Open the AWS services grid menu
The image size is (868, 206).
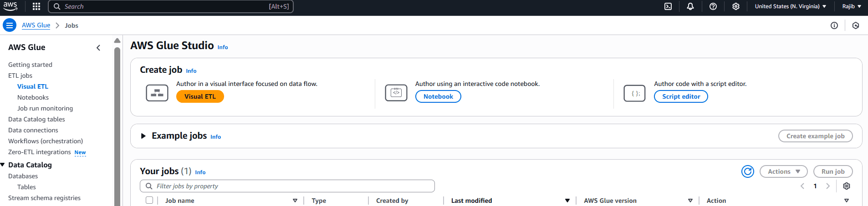click(x=36, y=6)
